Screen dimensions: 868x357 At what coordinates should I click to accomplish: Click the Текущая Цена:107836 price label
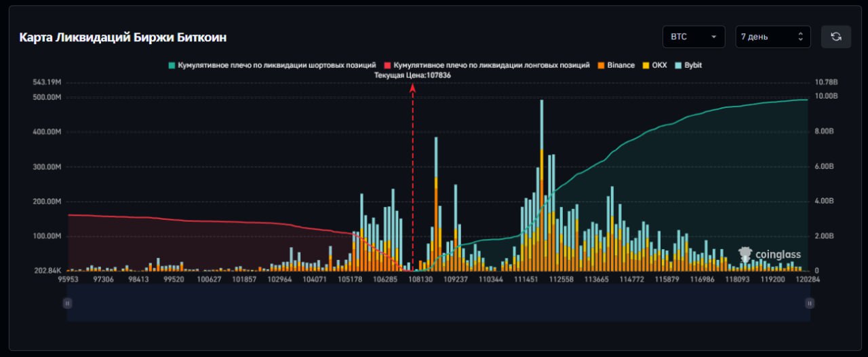coord(412,75)
